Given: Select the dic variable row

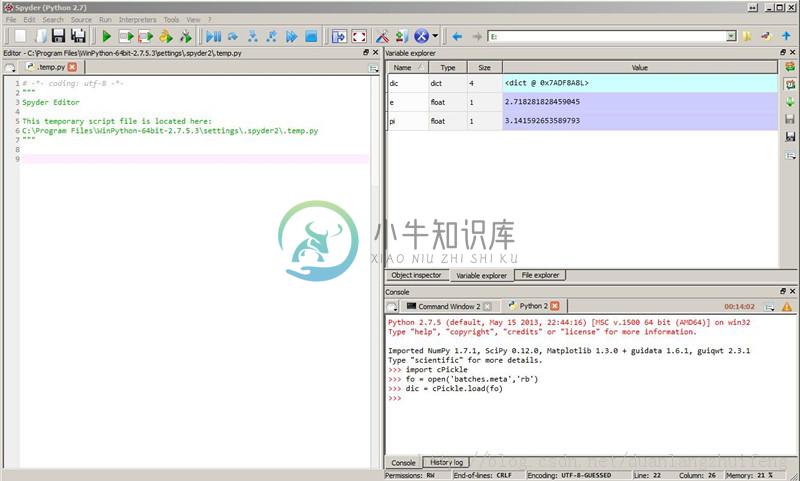Looking at the screenshot, I should pos(582,83).
